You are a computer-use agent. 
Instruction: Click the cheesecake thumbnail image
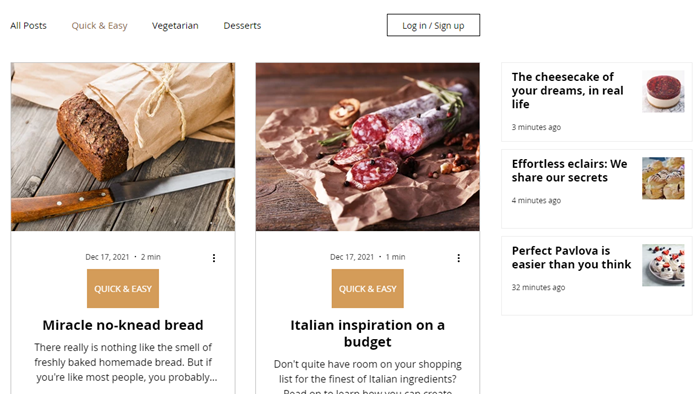[663, 91]
